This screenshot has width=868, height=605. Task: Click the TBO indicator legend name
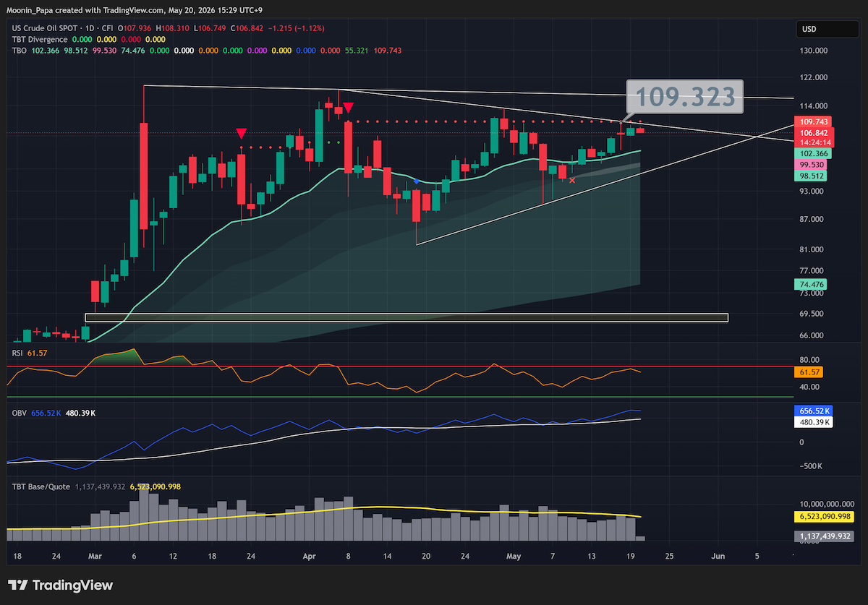tap(20, 51)
